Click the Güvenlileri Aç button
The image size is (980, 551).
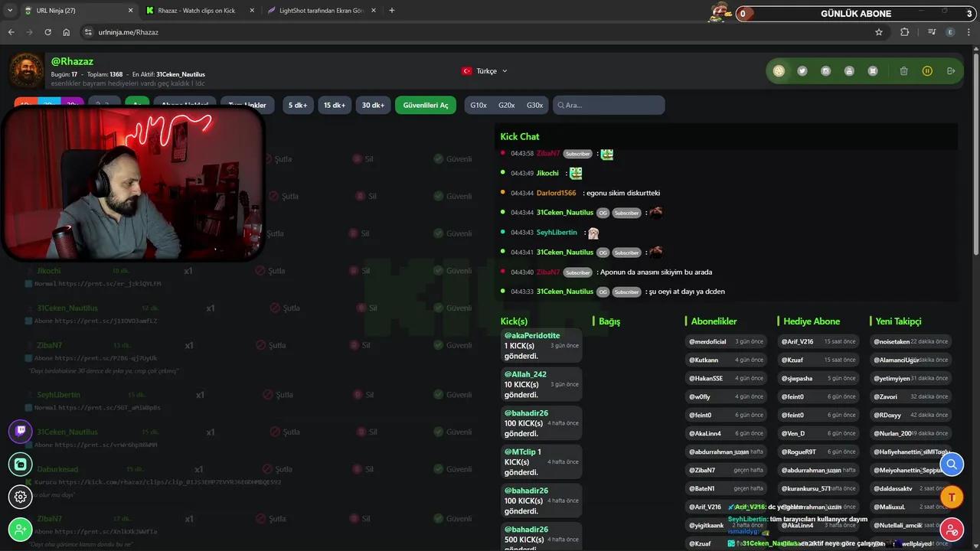[x=426, y=106]
